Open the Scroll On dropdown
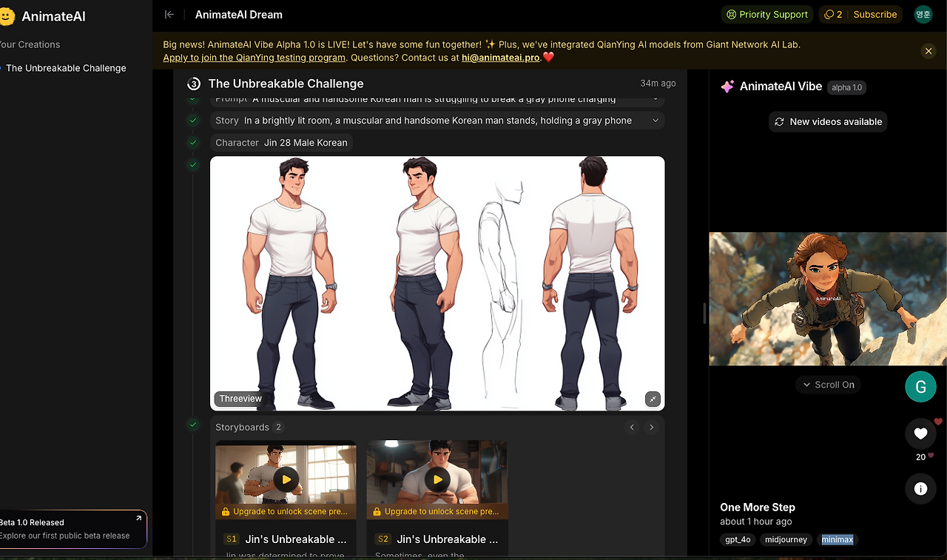This screenshot has width=947, height=560. click(x=828, y=385)
